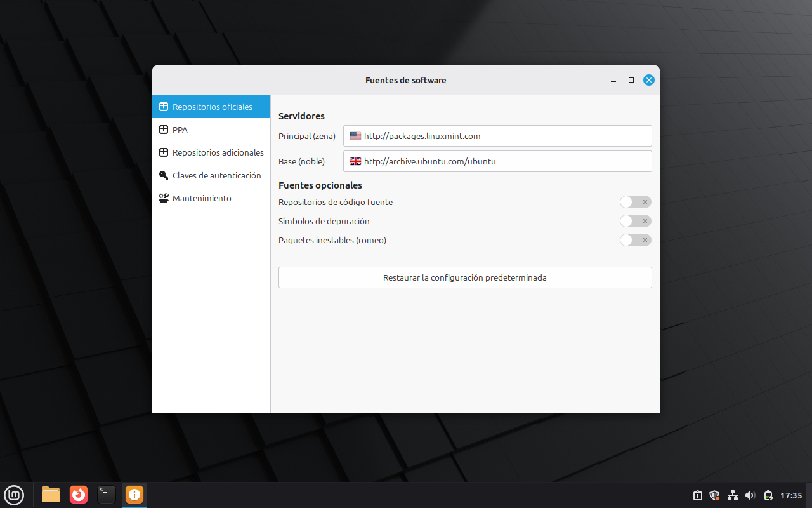
Task: Minimize the Fuentes de software window
Action: (613, 81)
